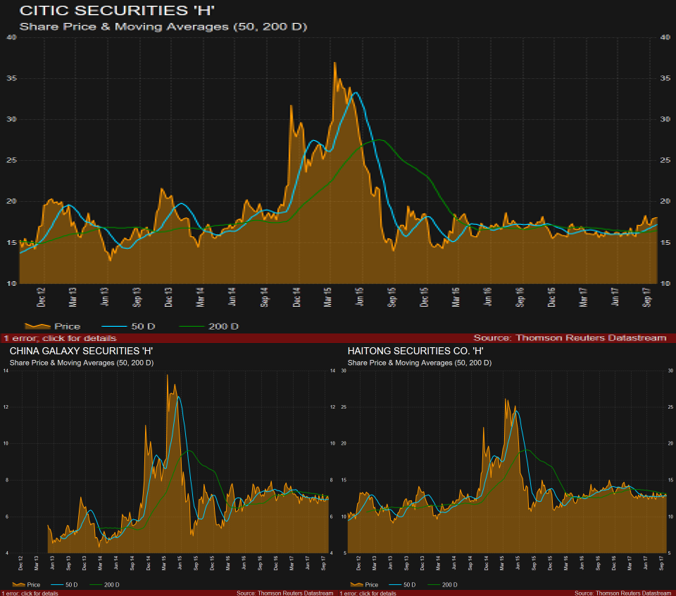
Task: Click Price legend icon in CITIC chart
Action: (x=35, y=326)
